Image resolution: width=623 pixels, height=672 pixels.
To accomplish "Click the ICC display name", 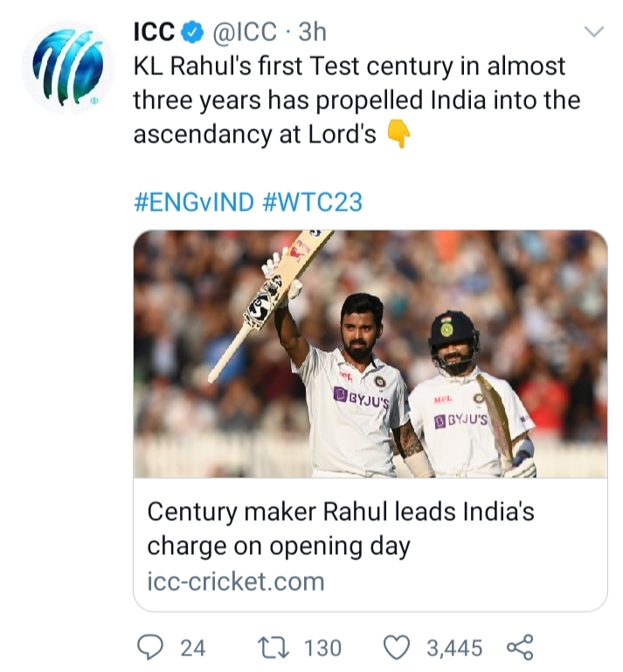I will pyautogui.click(x=154, y=32).
